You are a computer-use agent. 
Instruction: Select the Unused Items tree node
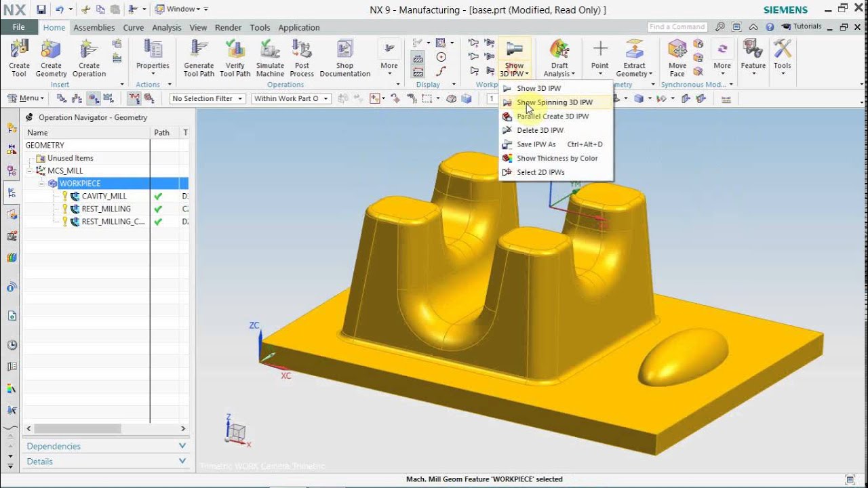(70, 158)
